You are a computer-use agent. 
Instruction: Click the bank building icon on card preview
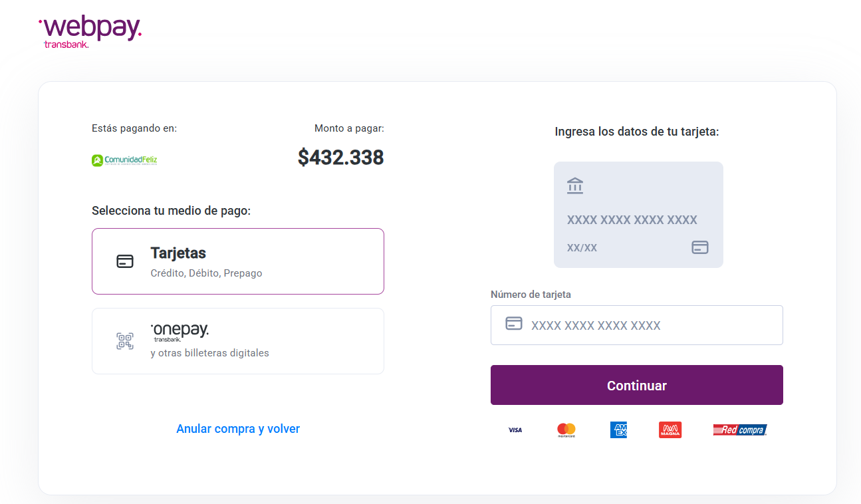[575, 186]
